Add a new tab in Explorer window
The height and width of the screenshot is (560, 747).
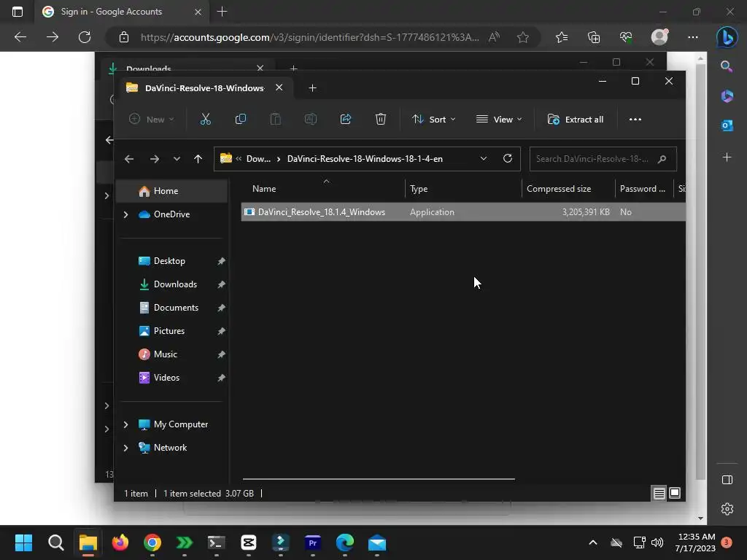click(x=312, y=88)
